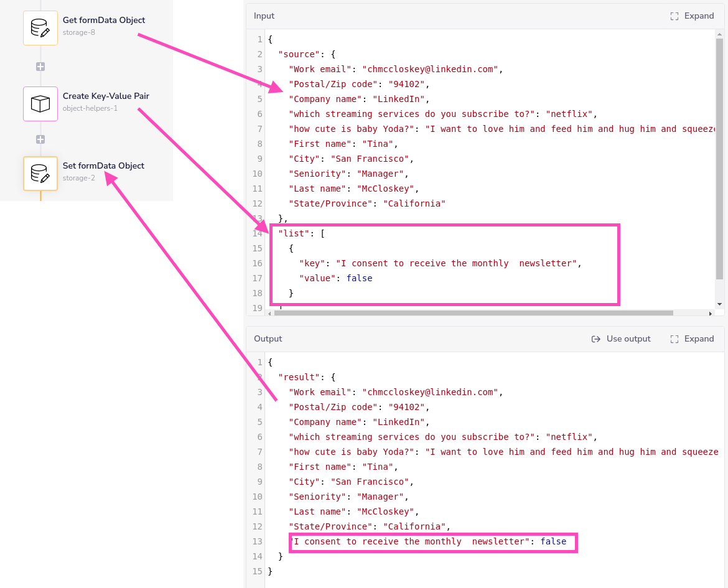Select the Create Key-Value Pair cube icon
This screenshot has height=588, width=728.
click(x=40, y=104)
